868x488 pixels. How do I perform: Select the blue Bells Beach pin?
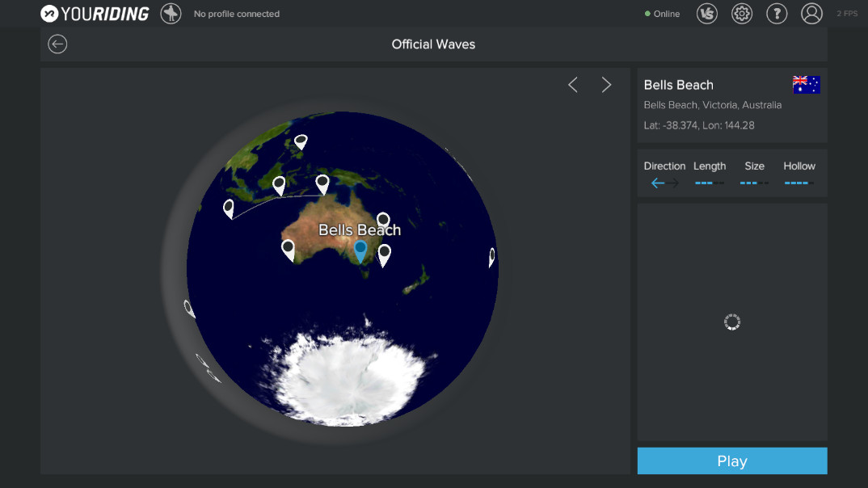click(360, 250)
